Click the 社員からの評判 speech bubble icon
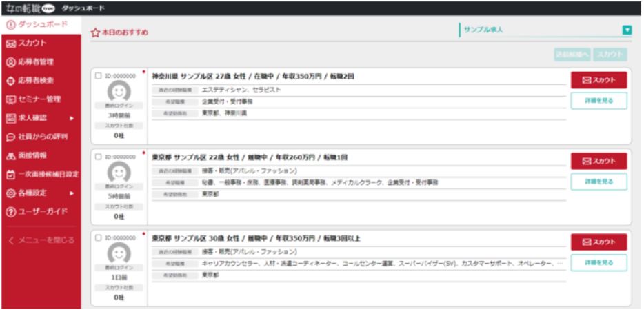Viewport: 644px width, 312px height. [x=11, y=137]
